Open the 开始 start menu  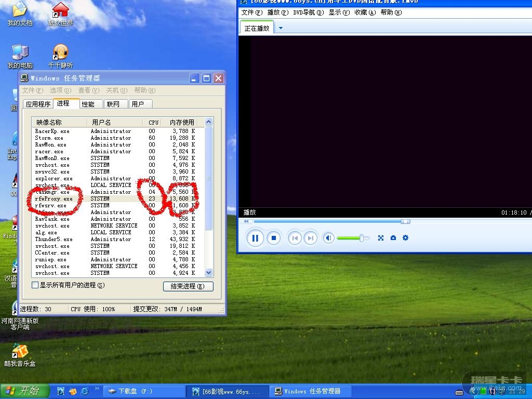[24, 391]
